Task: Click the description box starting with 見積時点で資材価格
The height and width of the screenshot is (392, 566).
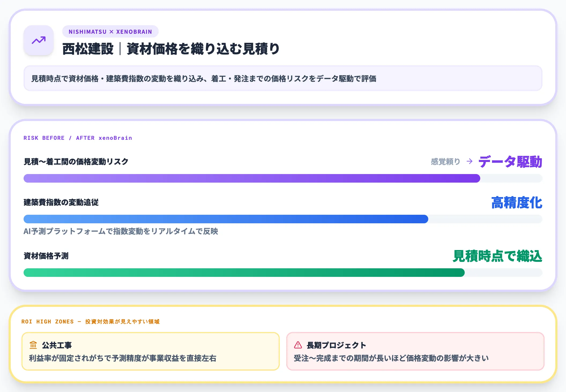Action: (x=283, y=78)
